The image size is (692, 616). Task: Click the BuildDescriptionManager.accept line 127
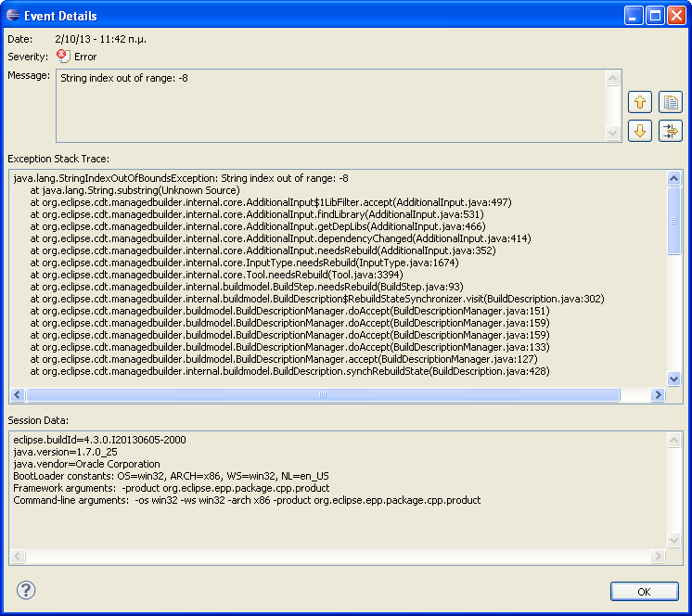coord(284,359)
